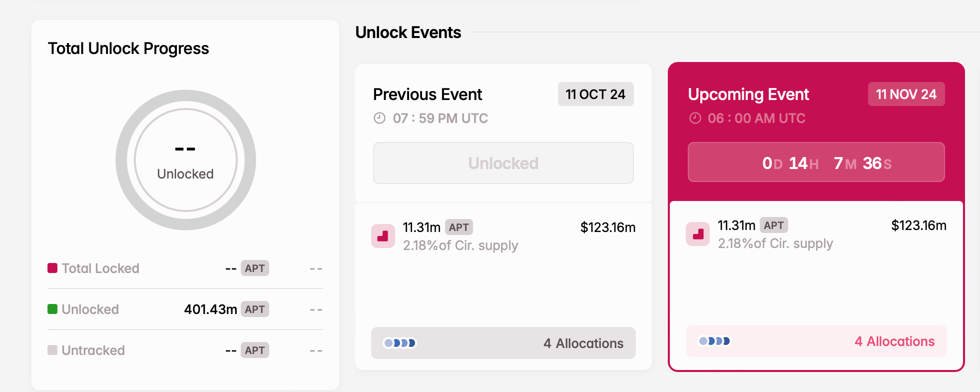Click allocation dots icon in Previous Event bar
Viewport: 980px width, 392px height.
tap(400, 343)
